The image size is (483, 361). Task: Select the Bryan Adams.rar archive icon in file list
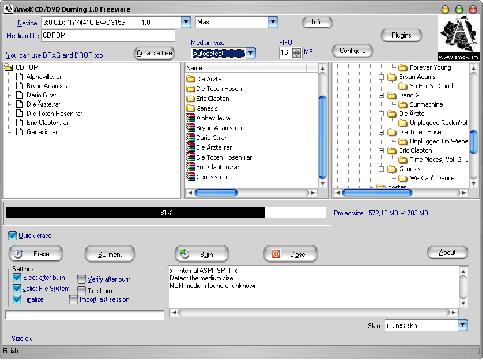click(191, 128)
